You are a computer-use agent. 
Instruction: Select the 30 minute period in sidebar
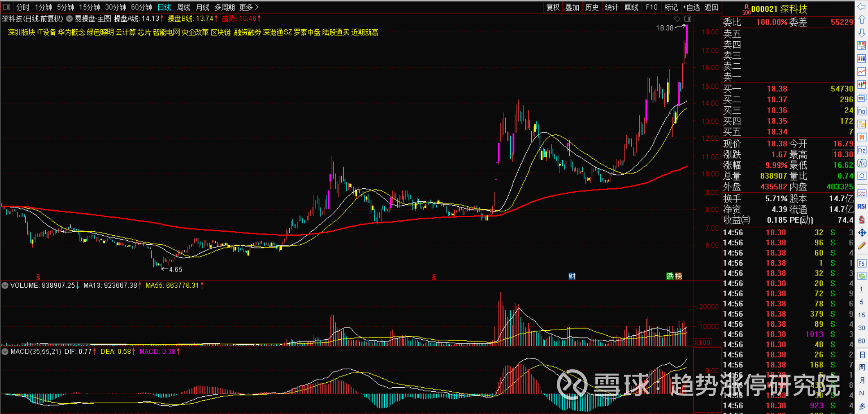click(862, 328)
